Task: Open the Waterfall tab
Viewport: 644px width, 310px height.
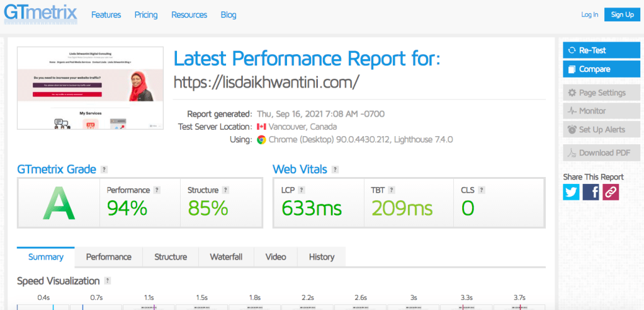Action: tap(226, 257)
